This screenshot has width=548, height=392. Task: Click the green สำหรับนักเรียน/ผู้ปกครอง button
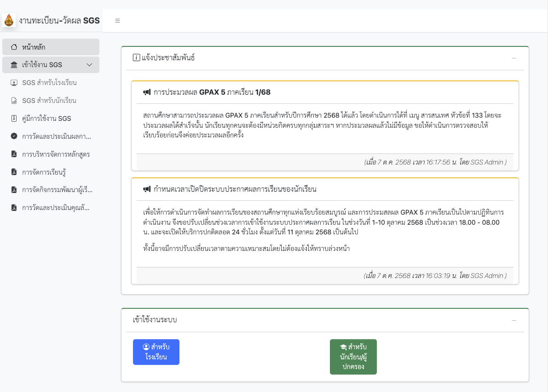coord(353,357)
